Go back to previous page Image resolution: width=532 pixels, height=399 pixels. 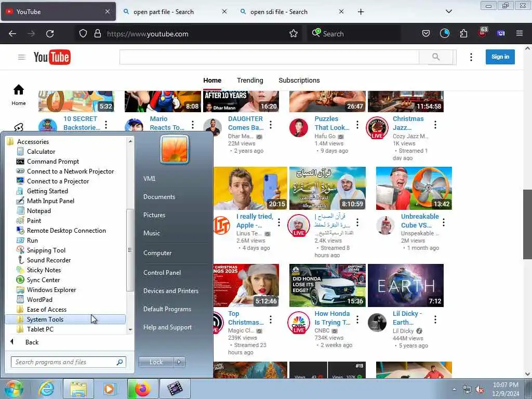point(12,34)
